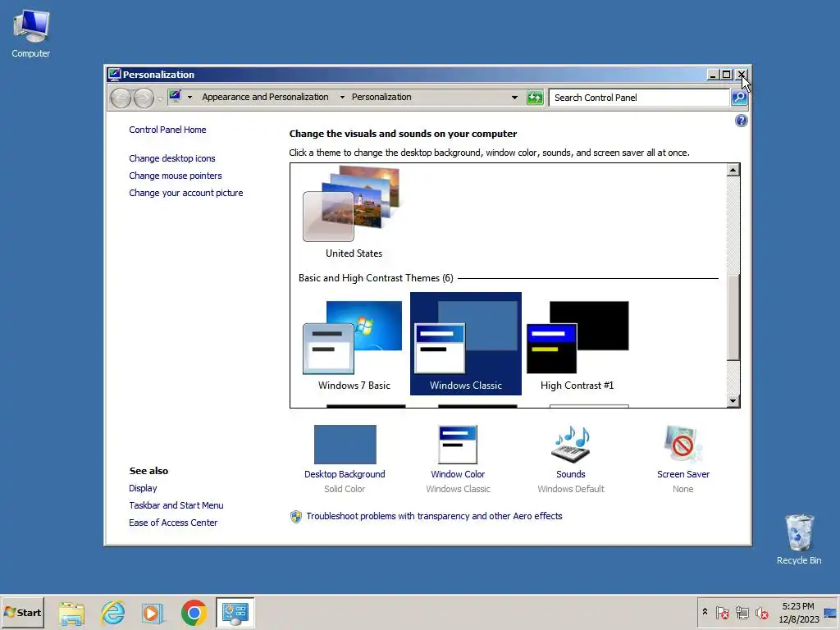840x630 pixels.
Task: Click the Show desktop icon beside clock
Action: (x=830, y=613)
